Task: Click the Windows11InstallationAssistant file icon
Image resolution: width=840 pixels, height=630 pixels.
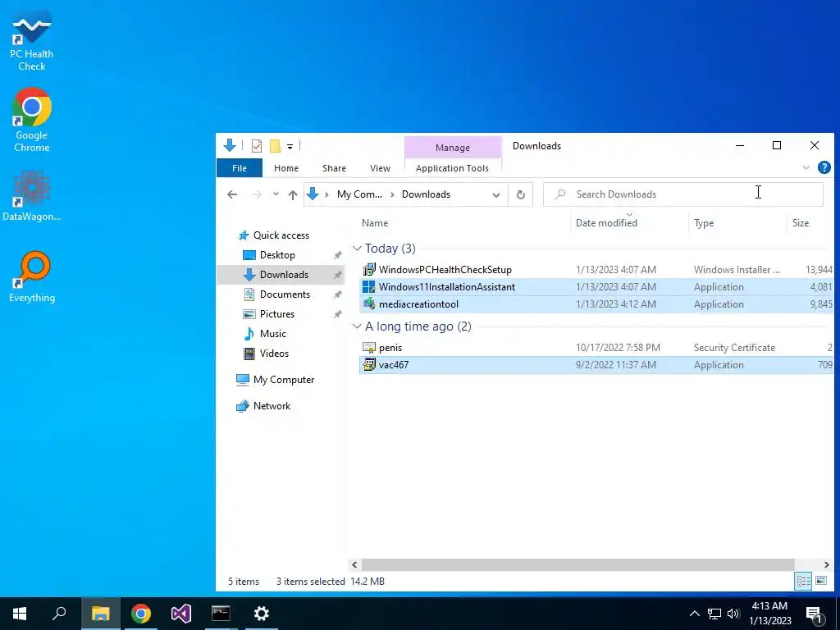Action: click(x=368, y=286)
